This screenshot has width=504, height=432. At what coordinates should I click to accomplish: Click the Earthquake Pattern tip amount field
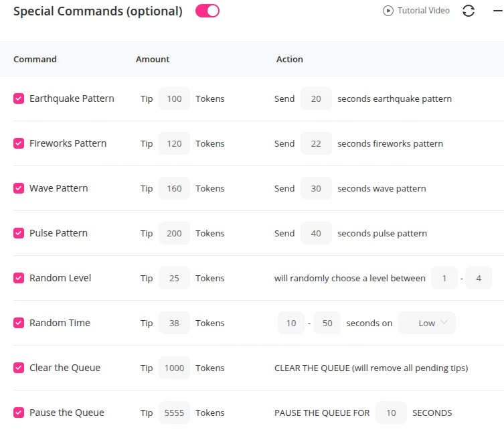pyautogui.click(x=174, y=98)
